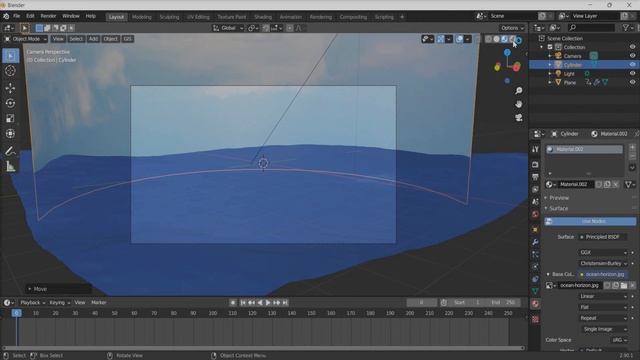640x360 pixels.
Task: Click the timeline playhead at frame 0
Action: [16, 313]
